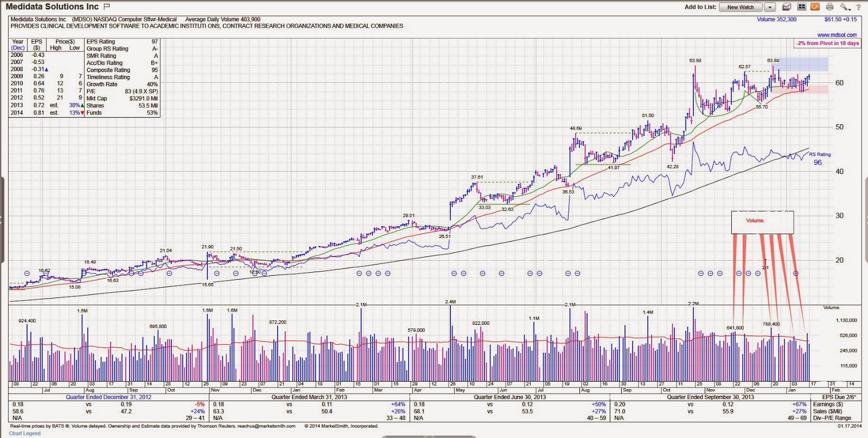The width and height of the screenshot is (868, 438).
Task: Select the Acc/Dis Rating B+ row
Action: click(x=122, y=62)
